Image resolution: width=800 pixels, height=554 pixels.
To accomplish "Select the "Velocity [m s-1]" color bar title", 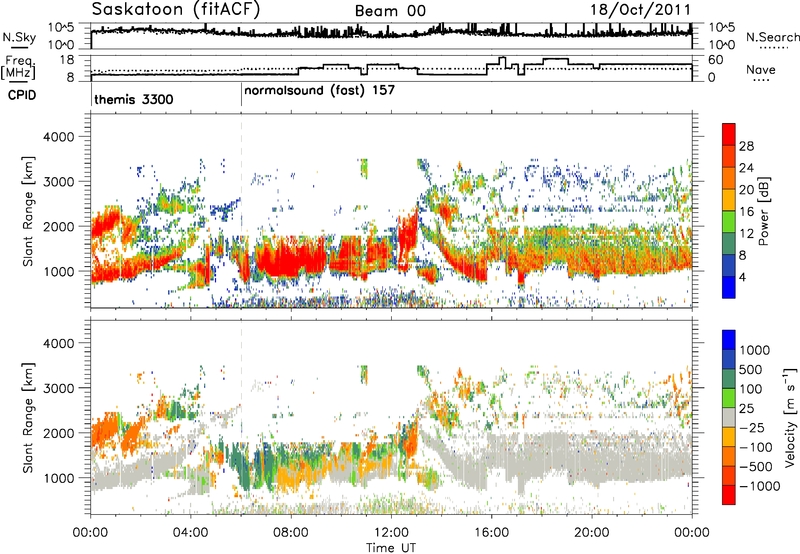I will (x=790, y=417).
